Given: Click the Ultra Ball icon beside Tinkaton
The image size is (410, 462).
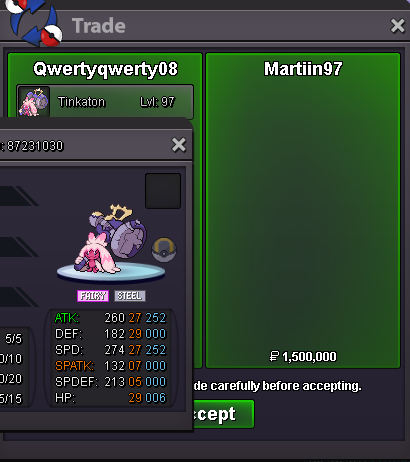Looking at the screenshot, I should (x=164, y=250).
